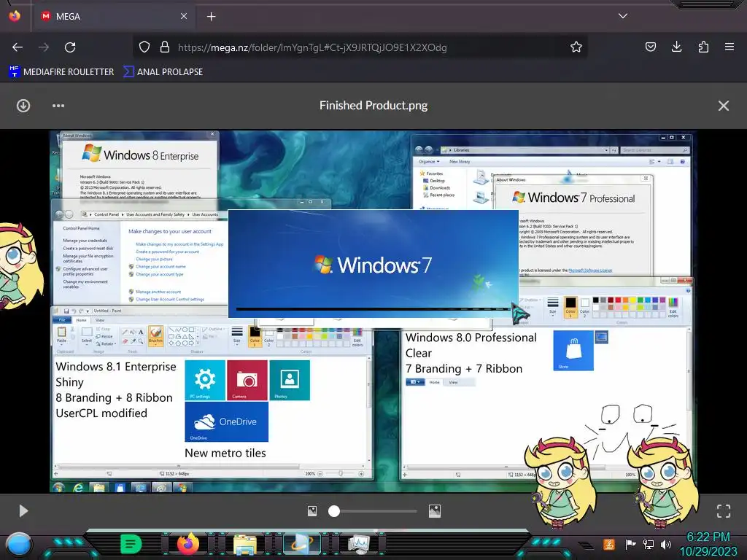The height and width of the screenshot is (560, 747).
Task: Open the extensions menu
Action: click(x=703, y=47)
